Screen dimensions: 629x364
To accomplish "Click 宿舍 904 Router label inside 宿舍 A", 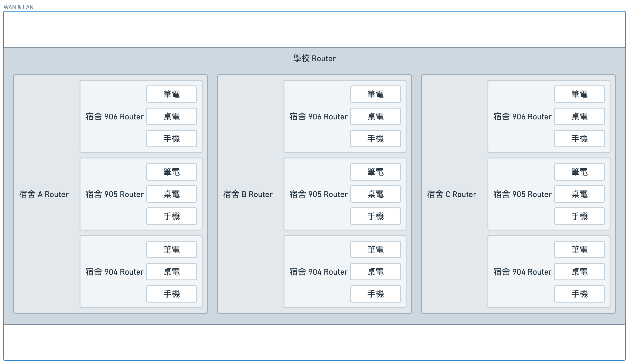I will pos(114,272).
